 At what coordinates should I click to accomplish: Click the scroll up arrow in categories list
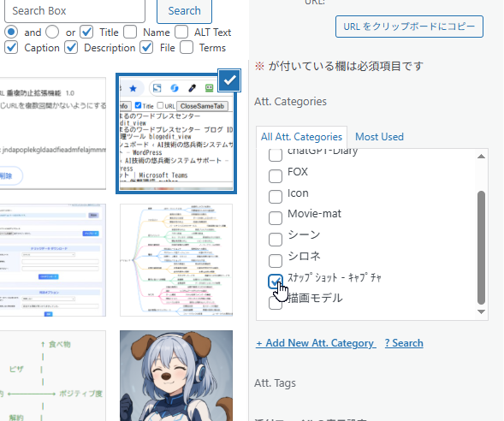click(481, 157)
